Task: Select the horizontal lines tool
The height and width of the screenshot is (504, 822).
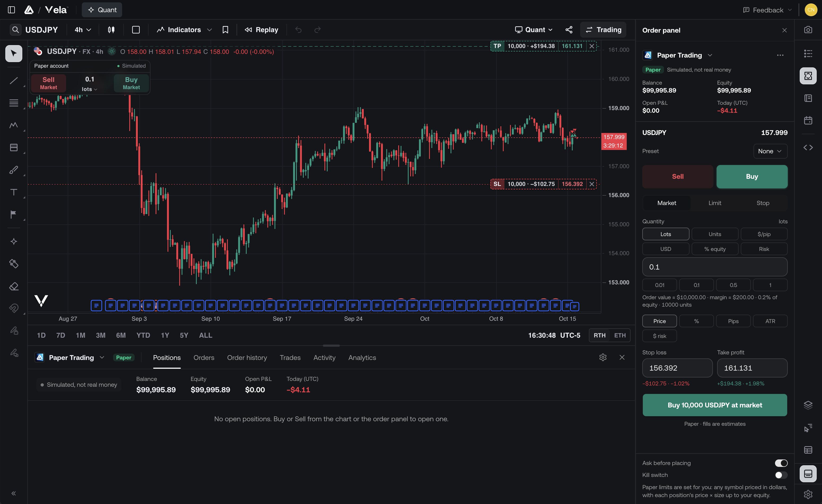Action: [14, 103]
